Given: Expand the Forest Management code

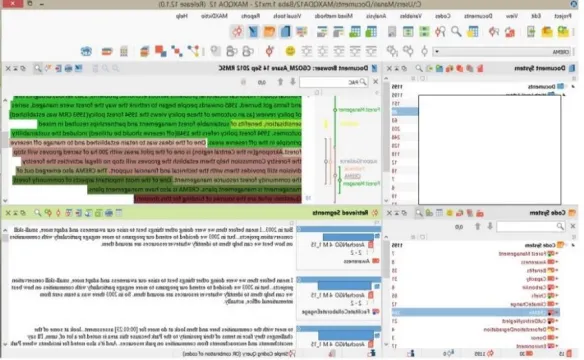Looking at the screenshot, I should click(x=557, y=254).
